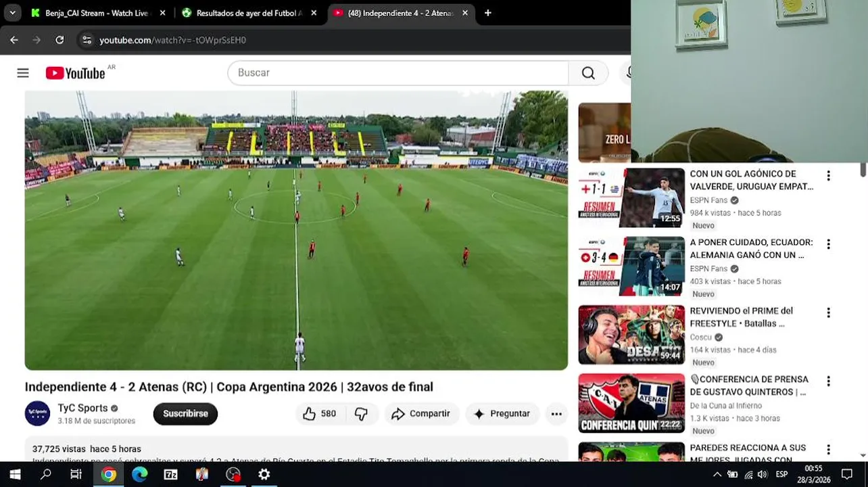
Task: Open the tab search dropdown arrow
Action: click(12, 13)
